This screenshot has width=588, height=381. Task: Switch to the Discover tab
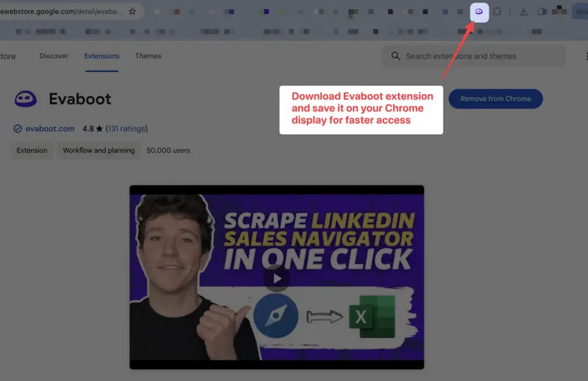click(53, 56)
